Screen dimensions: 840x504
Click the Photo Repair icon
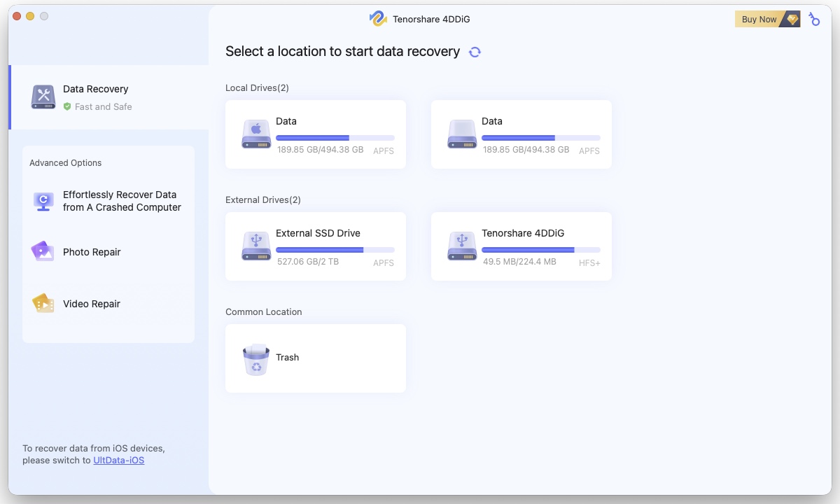(43, 252)
